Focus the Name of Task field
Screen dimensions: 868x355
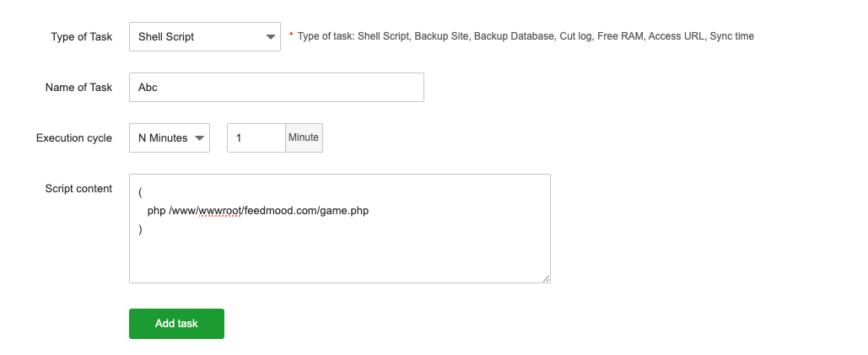[276, 88]
